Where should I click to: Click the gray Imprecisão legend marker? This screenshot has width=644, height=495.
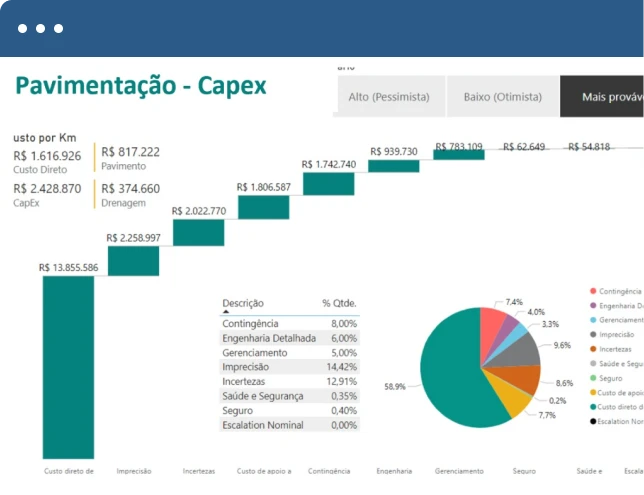(x=593, y=334)
